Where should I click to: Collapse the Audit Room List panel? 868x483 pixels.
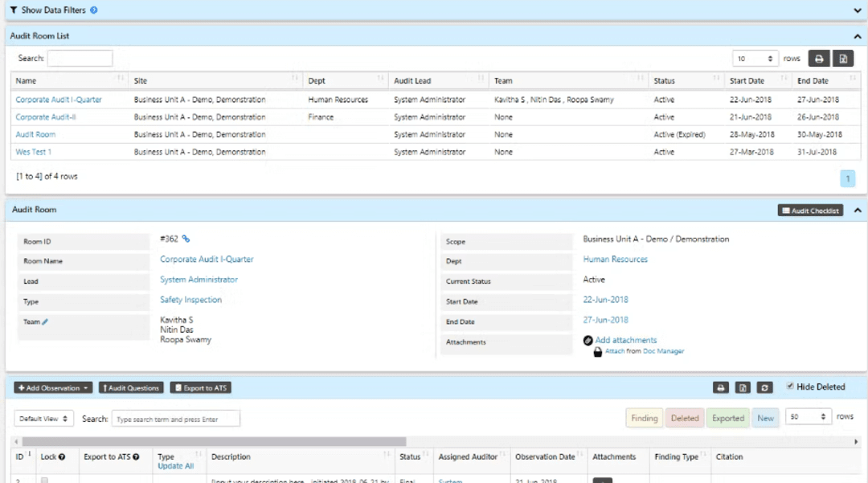coord(856,36)
